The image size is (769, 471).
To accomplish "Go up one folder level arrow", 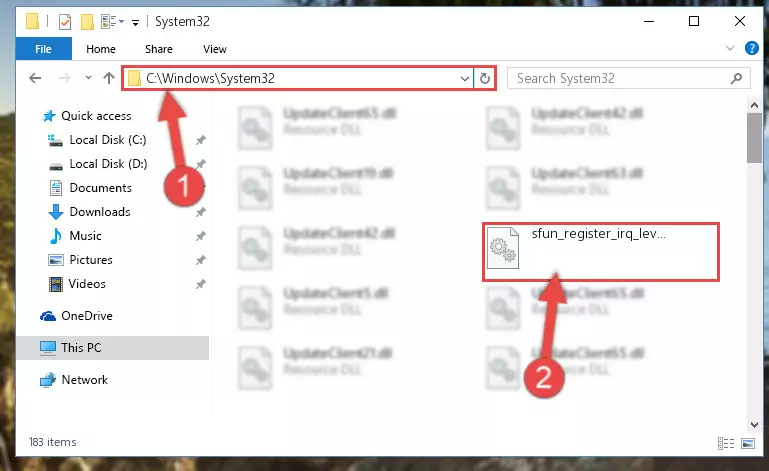I will click(109, 78).
